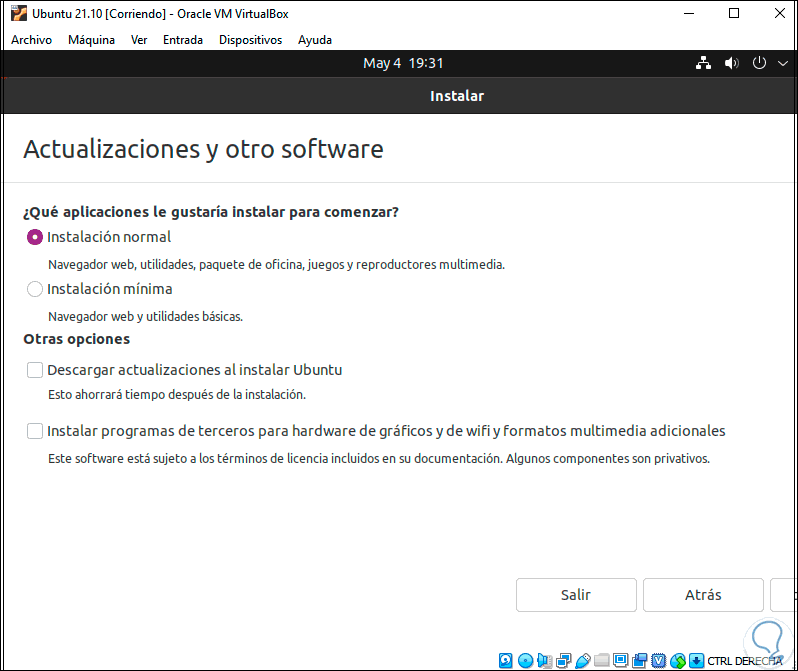Open the Entrada menu
Screen dimensions: 798x671
point(183,40)
